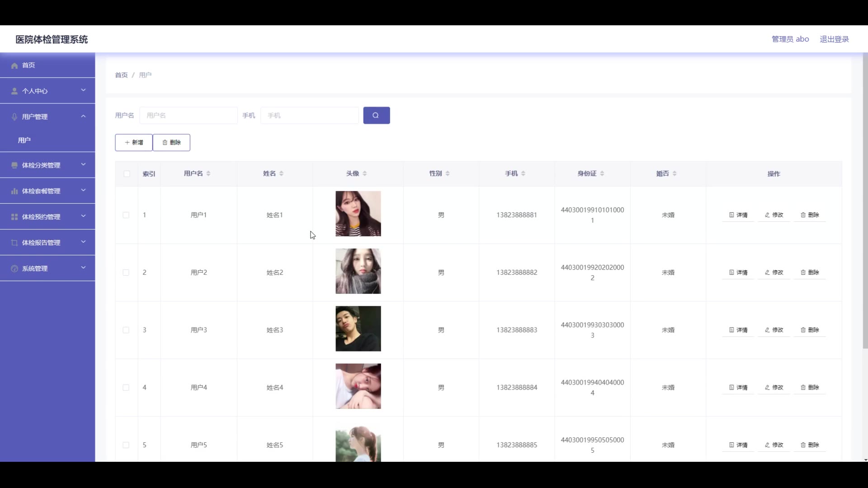Click sort arrows on 身份证 column
Viewport: 868px width, 488px height.
602,174
